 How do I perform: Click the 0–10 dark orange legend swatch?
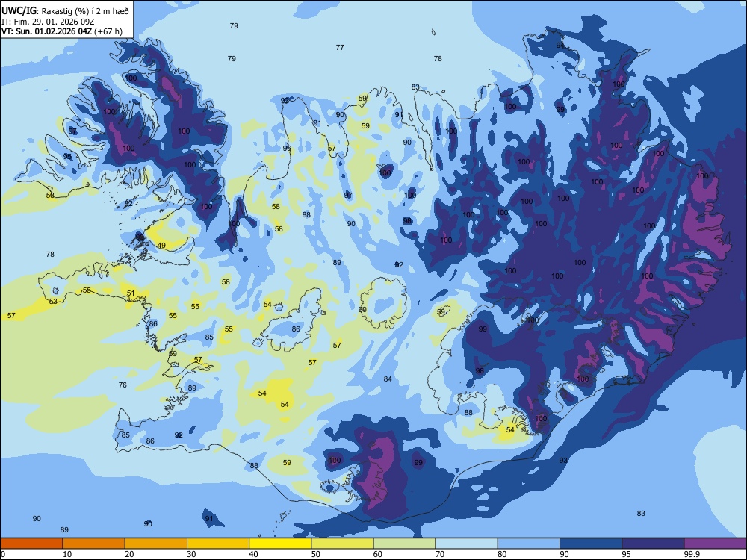(x=31, y=544)
